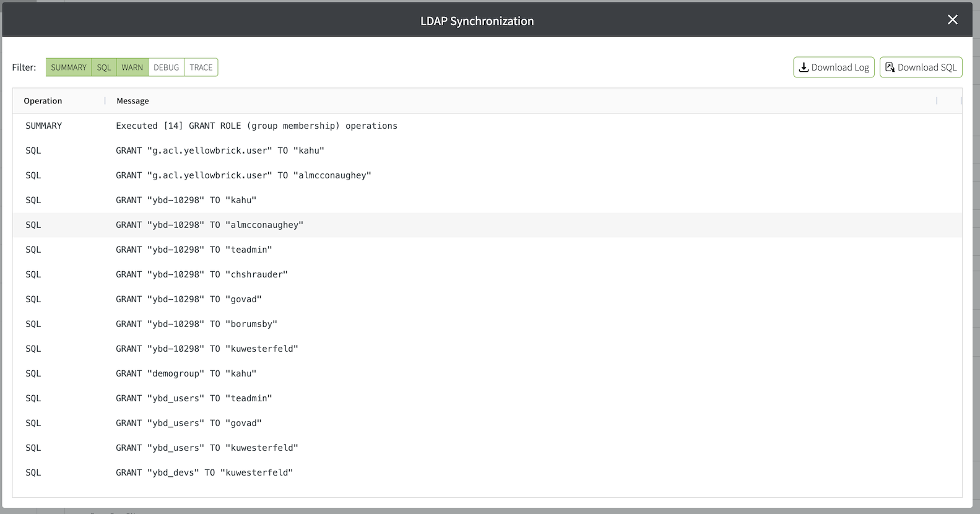
Task: Select the row granting ybd_devs to kuwesterfeld
Action: click(x=204, y=473)
